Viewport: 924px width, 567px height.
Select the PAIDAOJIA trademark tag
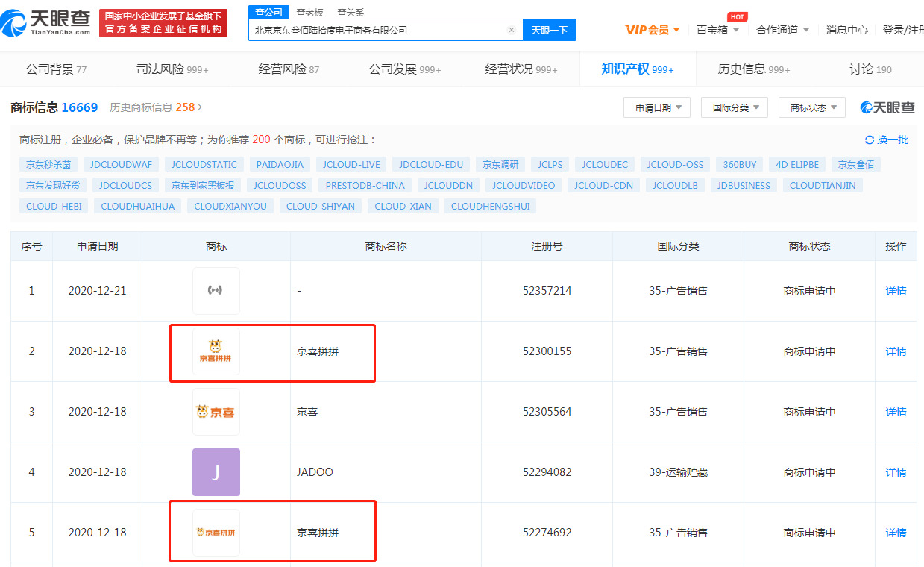click(280, 164)
